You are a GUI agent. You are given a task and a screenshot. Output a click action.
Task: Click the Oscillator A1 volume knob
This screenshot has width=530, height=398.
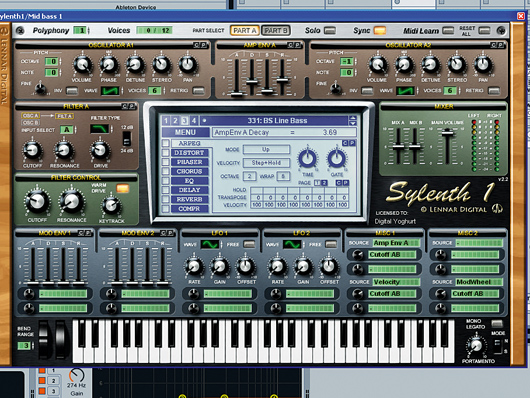pyautogui.click(x=82, y=64)
